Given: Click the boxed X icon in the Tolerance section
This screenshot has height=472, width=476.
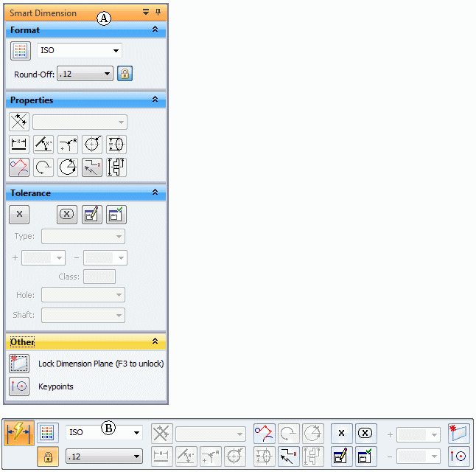Looking at the screenshot, I should (x=67, y=215).
